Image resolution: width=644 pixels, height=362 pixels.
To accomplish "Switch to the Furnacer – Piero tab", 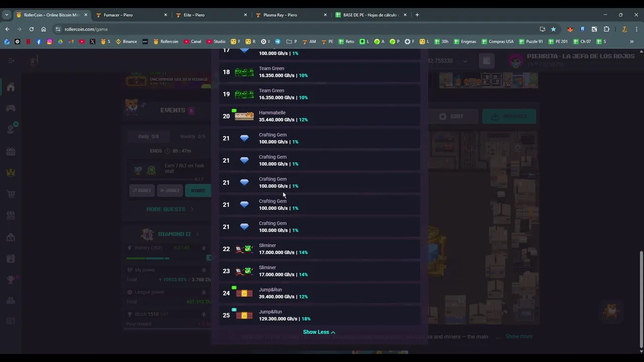I will coord(131,15).
